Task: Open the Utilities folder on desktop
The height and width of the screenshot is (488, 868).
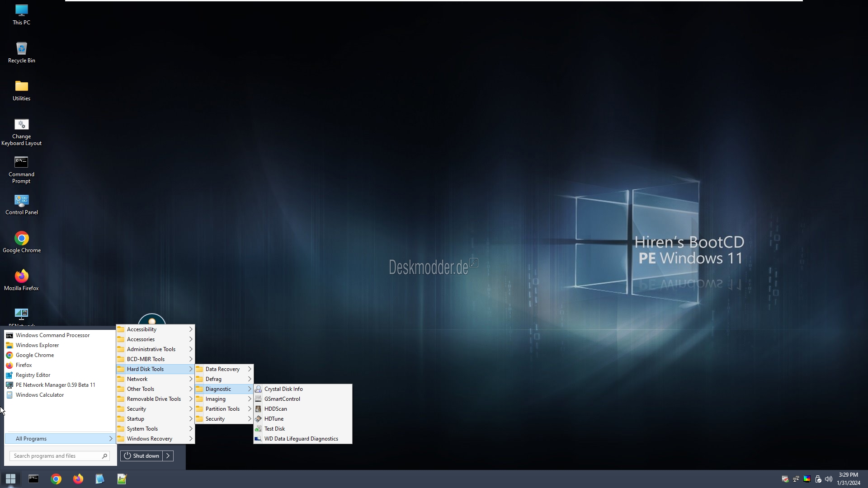Action: [x=21, y=90]
